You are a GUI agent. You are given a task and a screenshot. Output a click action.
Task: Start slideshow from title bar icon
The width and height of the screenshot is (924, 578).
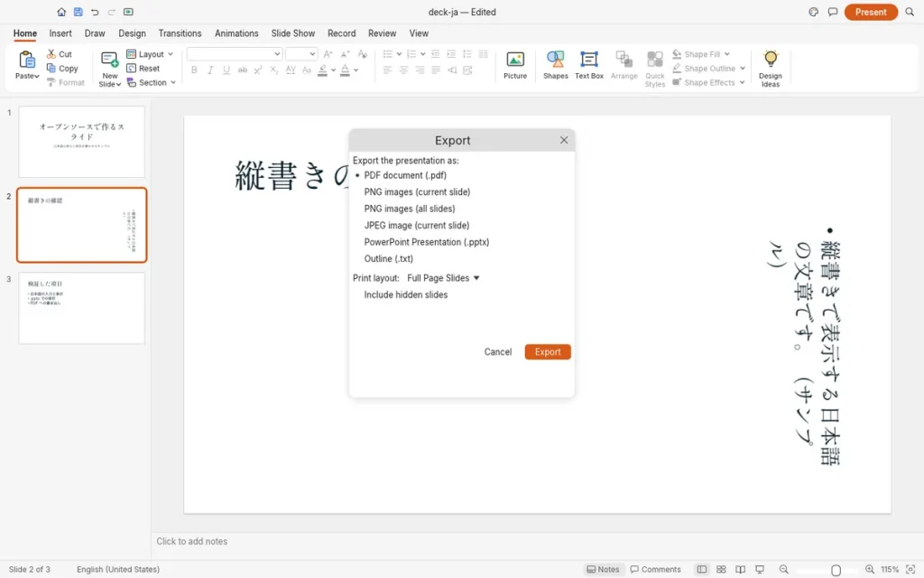(x=128, y=12)
